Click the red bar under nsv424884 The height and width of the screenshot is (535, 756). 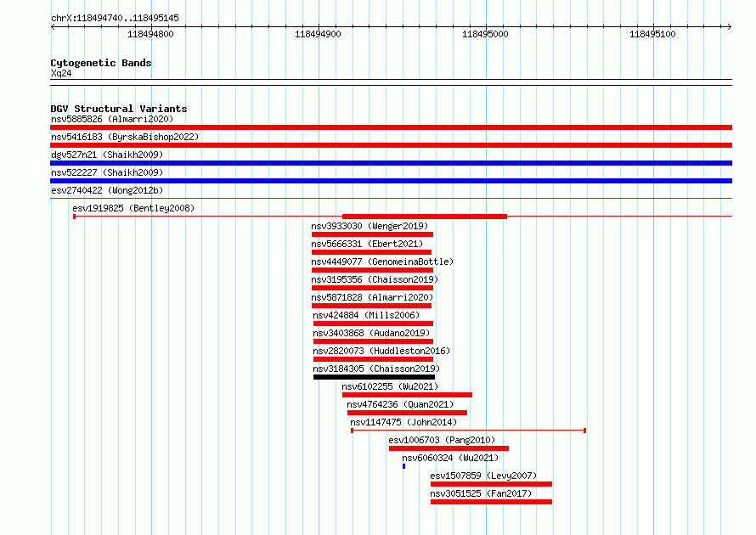(x=373, y=324)
